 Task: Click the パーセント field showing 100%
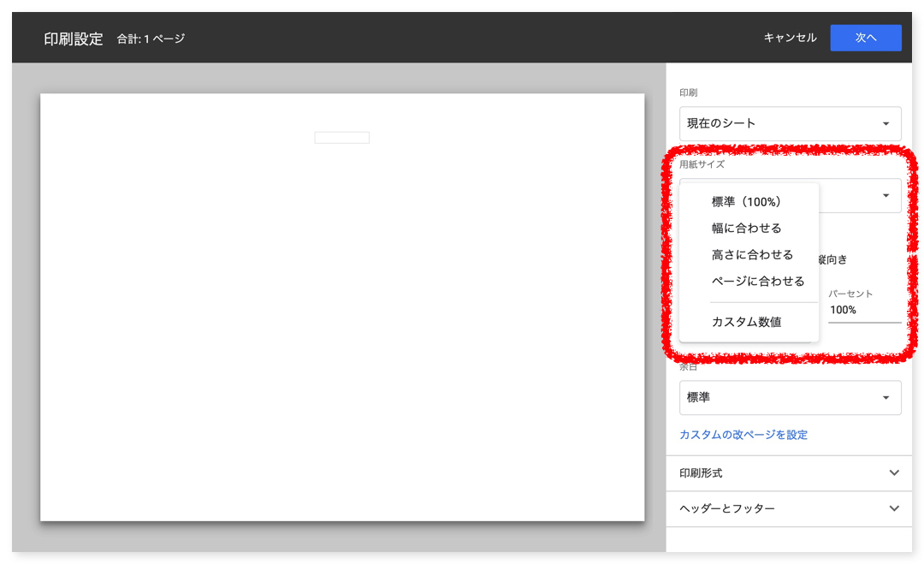tap(862, 311)
